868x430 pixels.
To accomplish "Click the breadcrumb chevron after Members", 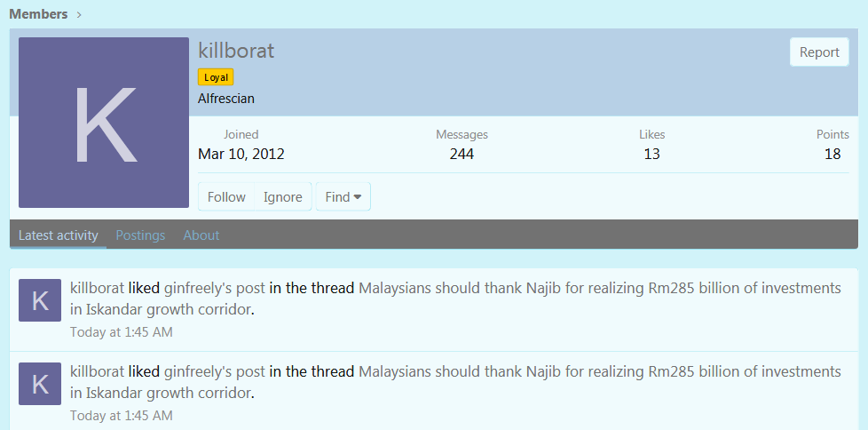I will coord(79,15).
